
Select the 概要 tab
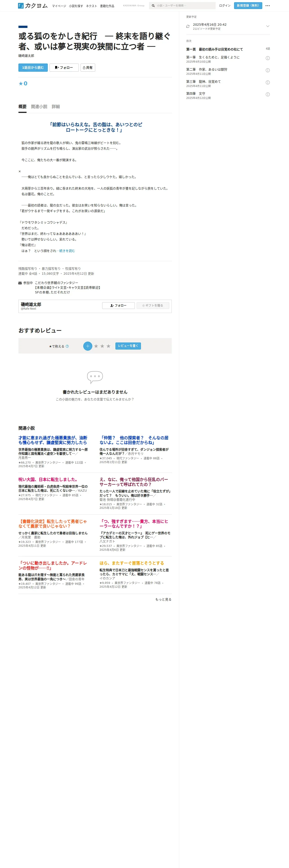tap(23, 107)
